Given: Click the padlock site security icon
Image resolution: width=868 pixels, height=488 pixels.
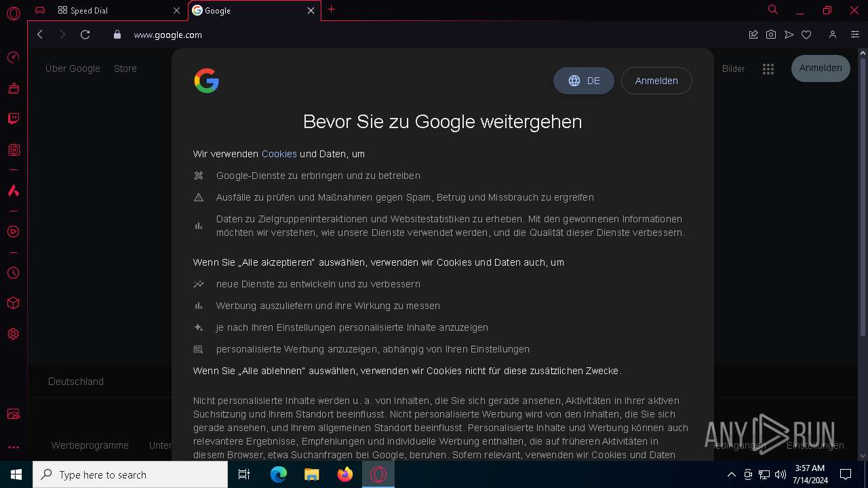Looking at the screenshot, I should [117, 35].
